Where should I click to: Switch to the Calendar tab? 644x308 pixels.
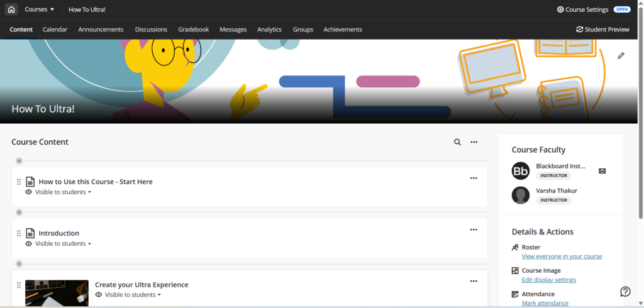click(55, 30)
